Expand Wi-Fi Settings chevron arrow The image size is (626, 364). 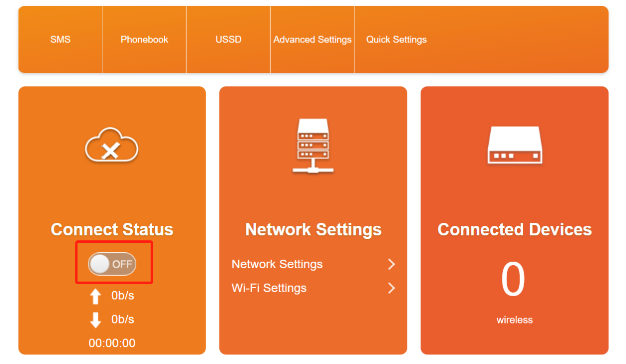point(391,288)
